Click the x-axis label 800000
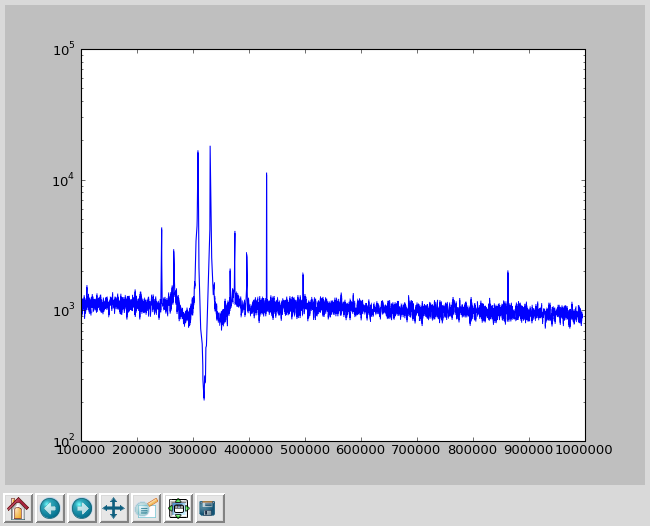The width and height of the screenshot is (650, 526). (x=473, y=450)
